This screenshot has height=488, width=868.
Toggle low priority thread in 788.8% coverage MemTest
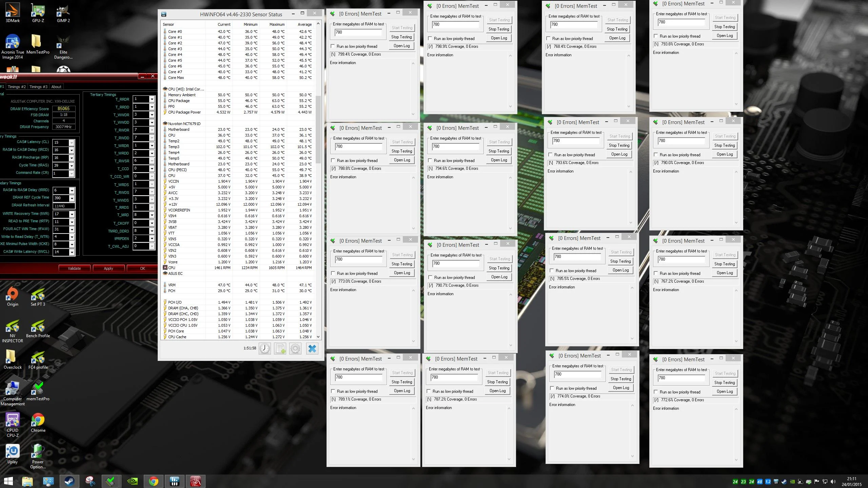[333, 161]
